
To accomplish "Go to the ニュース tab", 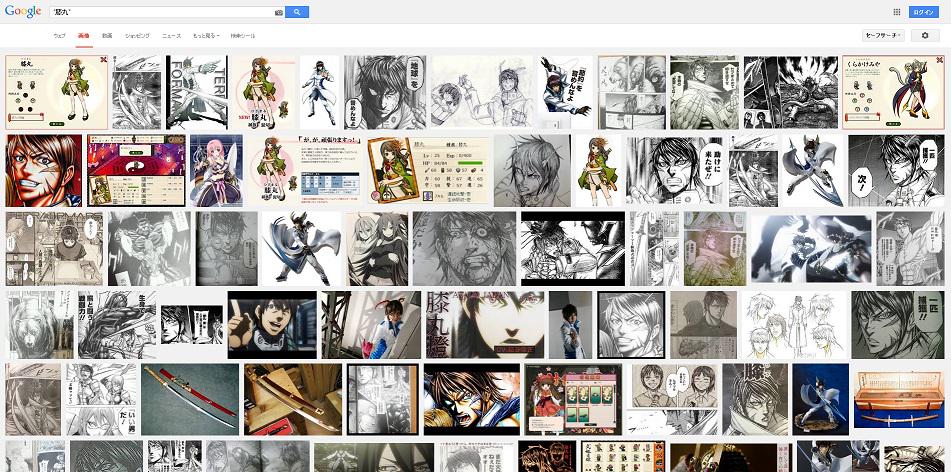I will click(172, 36).
